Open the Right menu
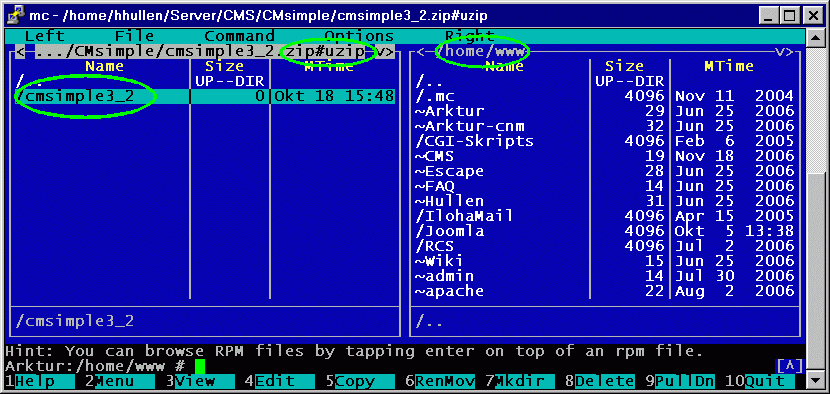 point(470,36)
